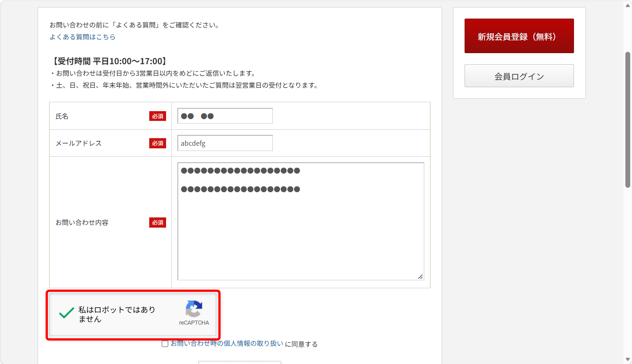Click the 氏名 row label
Screen dimensions: 632x364
pos(62,116)
